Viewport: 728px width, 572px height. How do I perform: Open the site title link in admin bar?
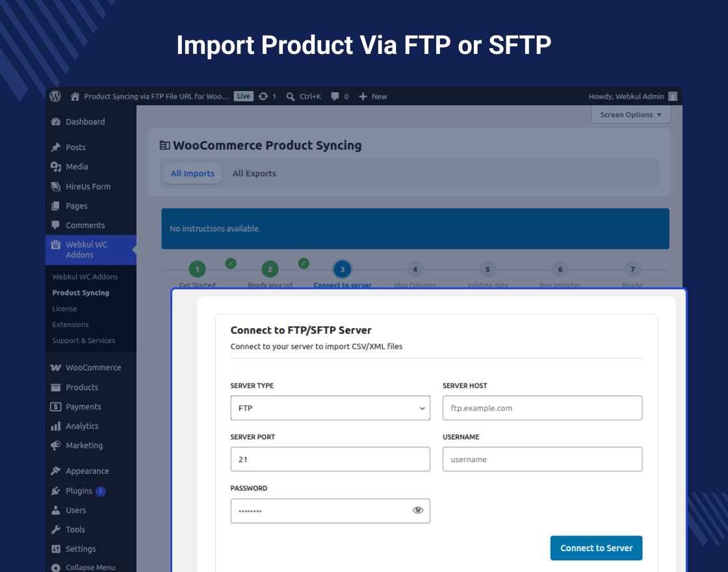(x=156, y=97)
